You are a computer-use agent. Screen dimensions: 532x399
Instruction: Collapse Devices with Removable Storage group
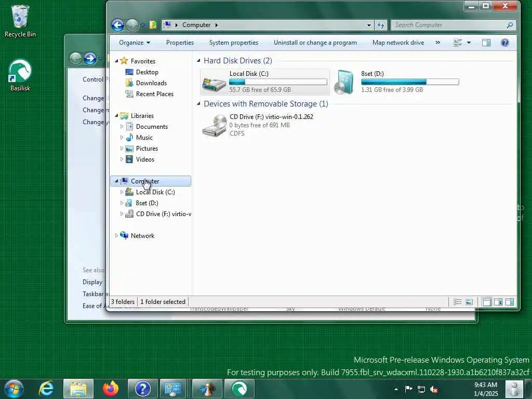tap(198, 104)
